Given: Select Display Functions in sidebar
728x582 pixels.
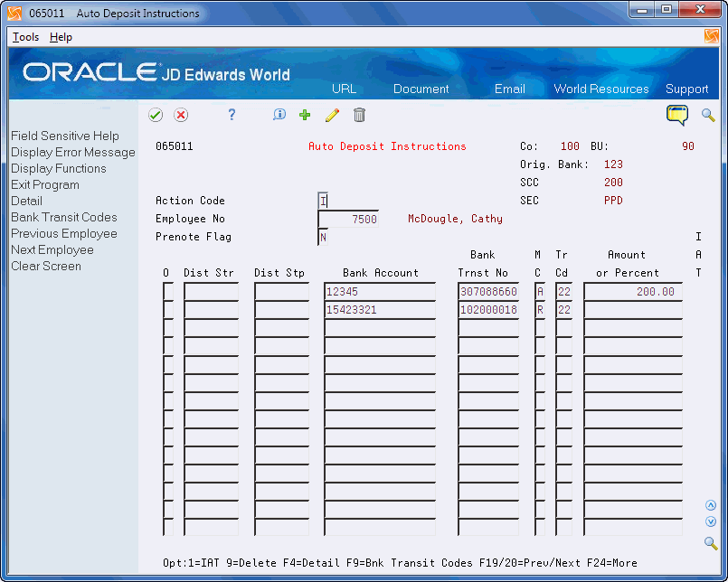Looking at the screenshot, I should [59, 168].
